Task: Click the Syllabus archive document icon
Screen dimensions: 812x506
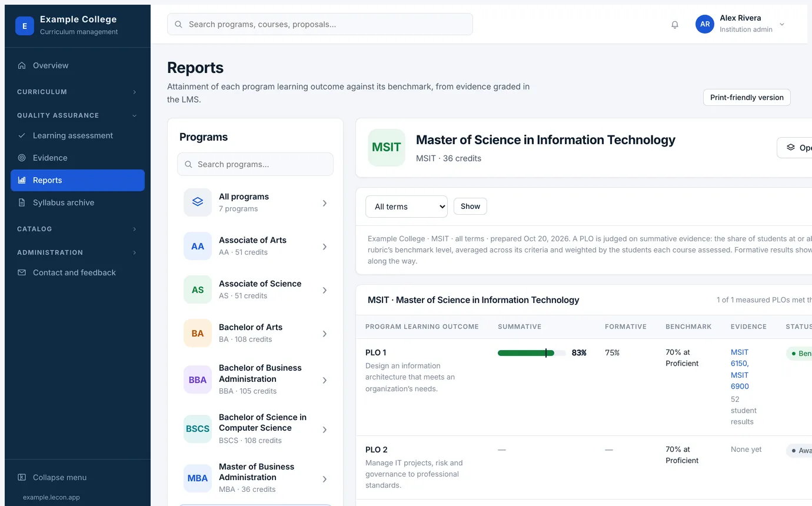Action: (x=22, y=202)
